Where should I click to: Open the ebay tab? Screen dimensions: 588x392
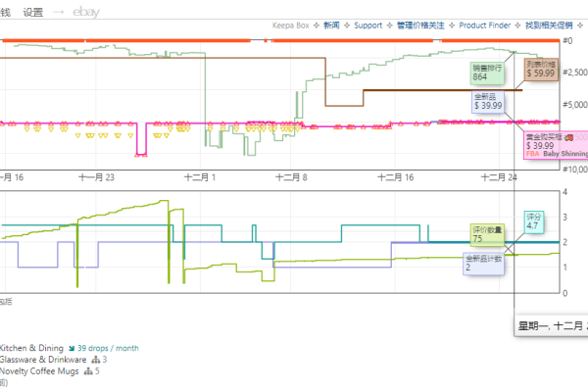[86, 12]
